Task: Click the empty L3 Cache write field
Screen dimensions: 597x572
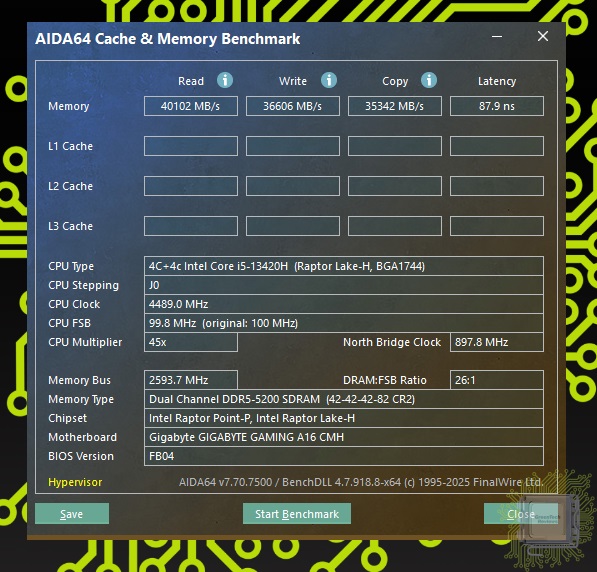Action: coord(293,226)
